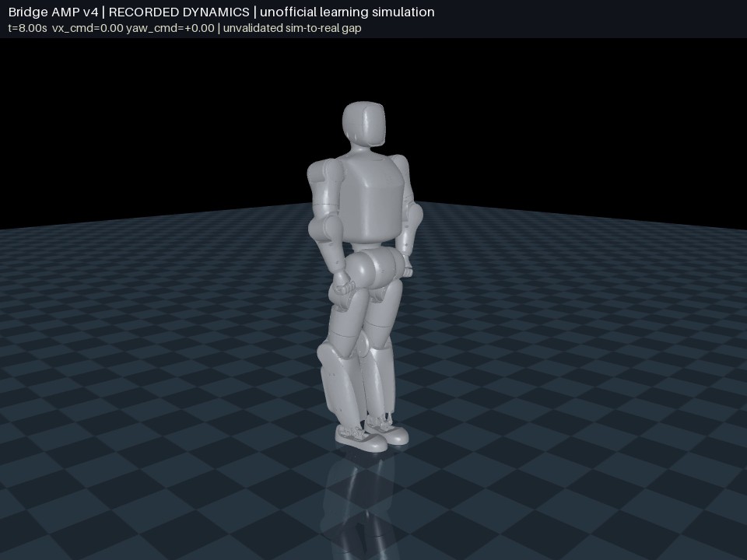The image size is (747, 560).
Task: Click the humanoid robot's head
Action: [363, 124]
